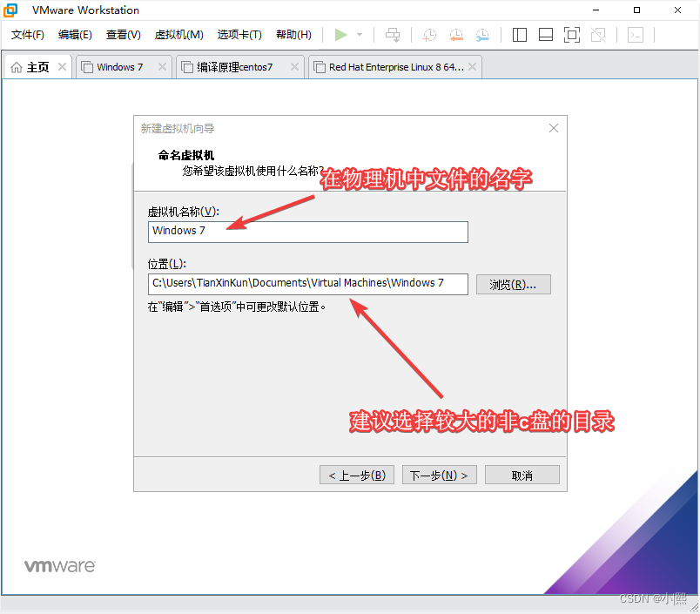Click the 上一步(B) back button
700x614 pixels.
tap(357, 476)
